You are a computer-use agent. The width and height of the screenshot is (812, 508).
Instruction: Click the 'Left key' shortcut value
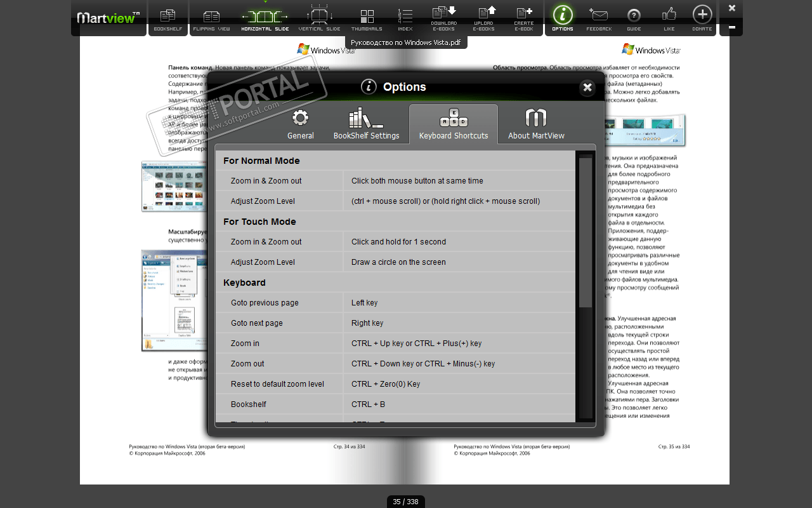click(364, 303)
